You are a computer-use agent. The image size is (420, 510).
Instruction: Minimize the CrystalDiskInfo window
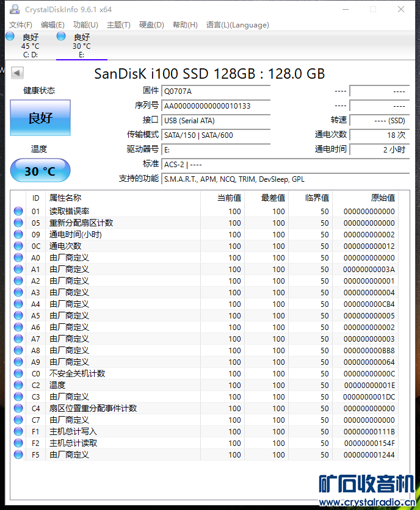(x=346, y=9)
